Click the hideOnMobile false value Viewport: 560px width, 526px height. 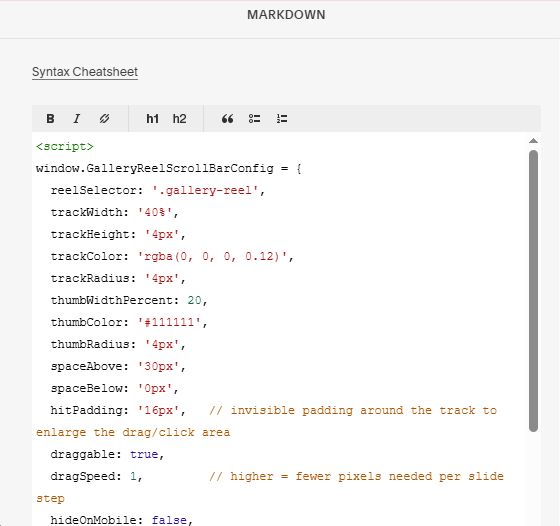[169, 520]
